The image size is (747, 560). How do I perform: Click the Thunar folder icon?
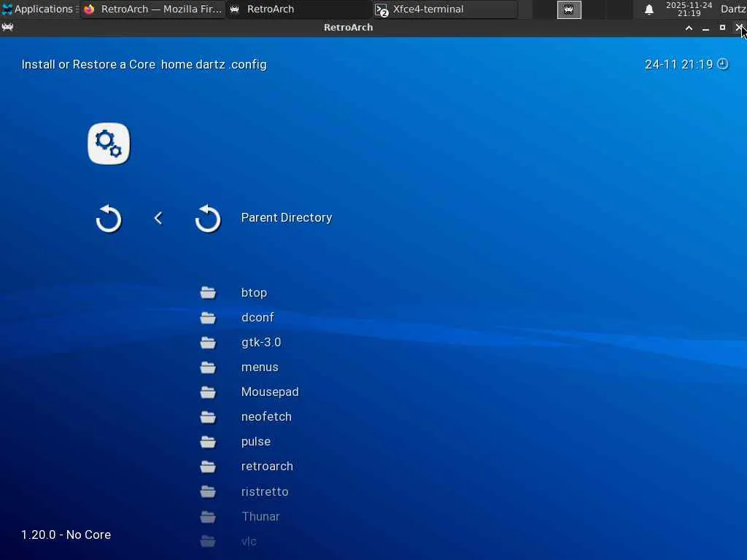point(208,517)
